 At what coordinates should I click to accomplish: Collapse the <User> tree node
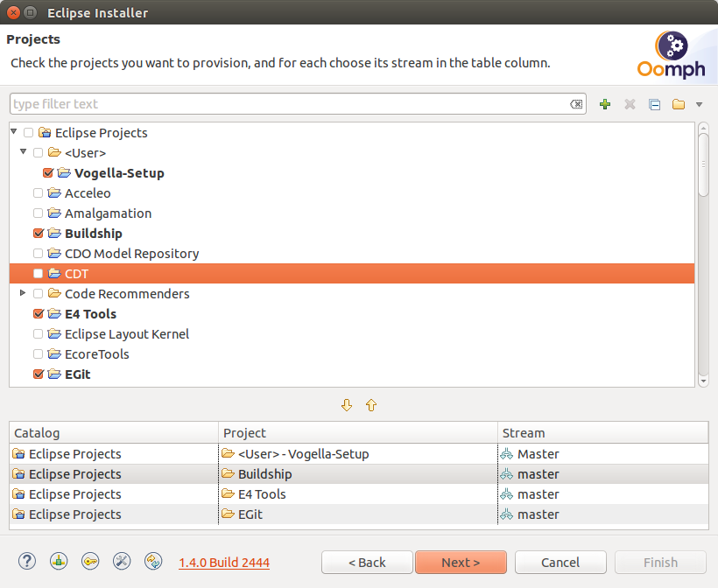point(24,152)
